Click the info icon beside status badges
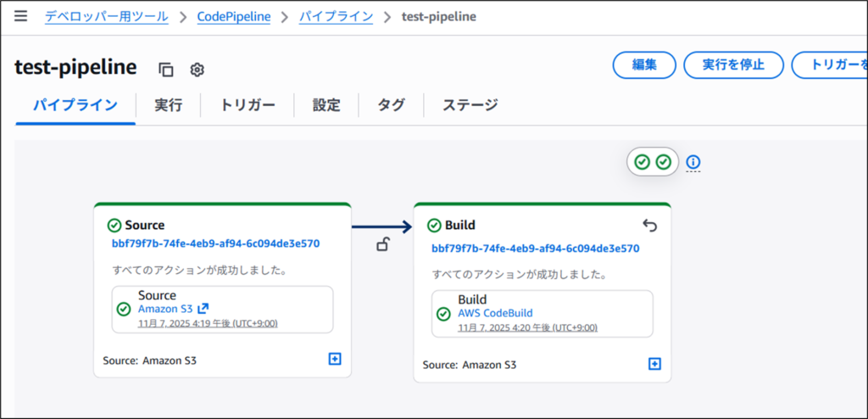The image size is (868, 419). tap(693, 162)
